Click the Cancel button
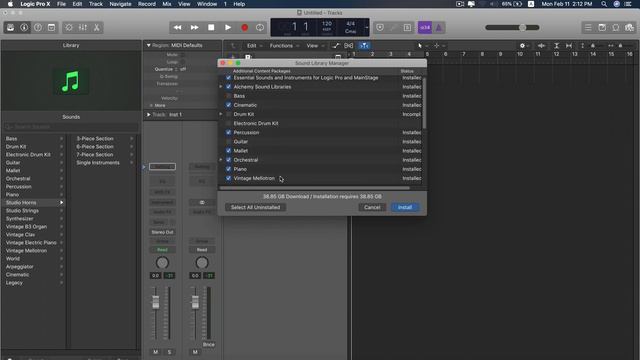The width and height of the screenshot is (640, 360). tap(372, 207)
